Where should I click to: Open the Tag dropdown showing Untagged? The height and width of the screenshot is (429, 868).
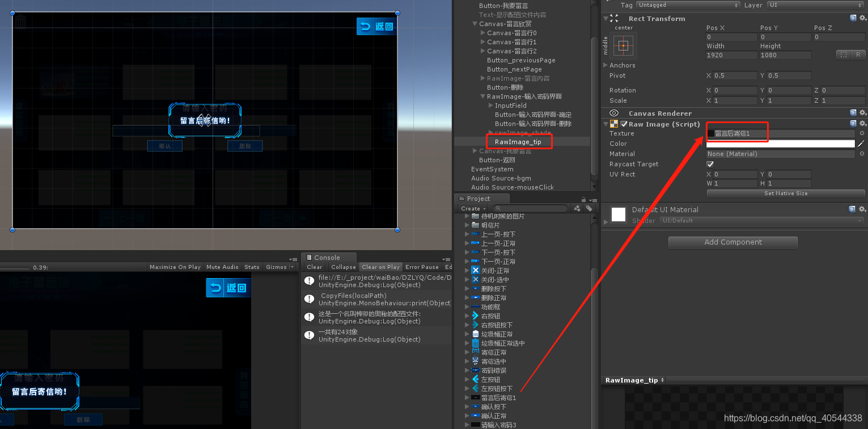pyautogui.click(x=688, y=5)
